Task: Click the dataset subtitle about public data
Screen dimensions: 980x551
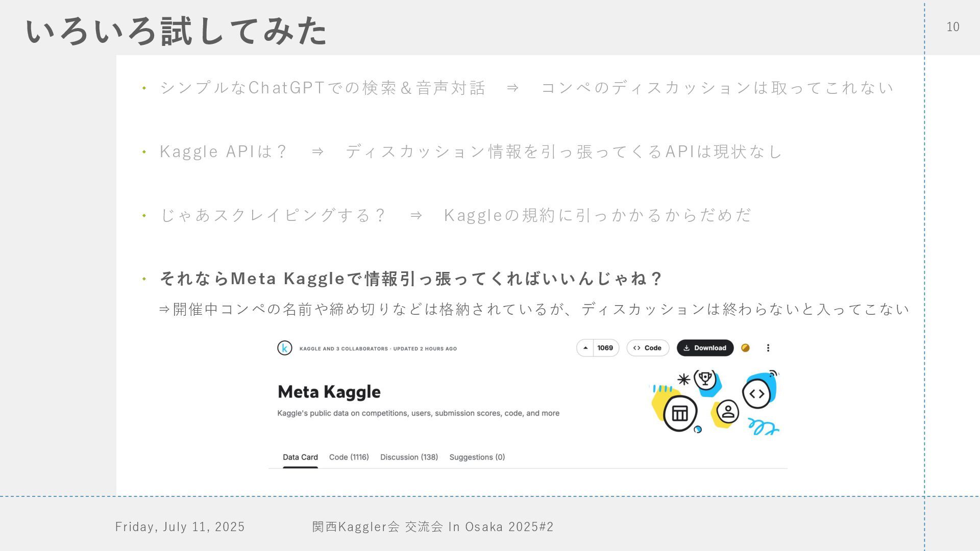Action: 418,413
